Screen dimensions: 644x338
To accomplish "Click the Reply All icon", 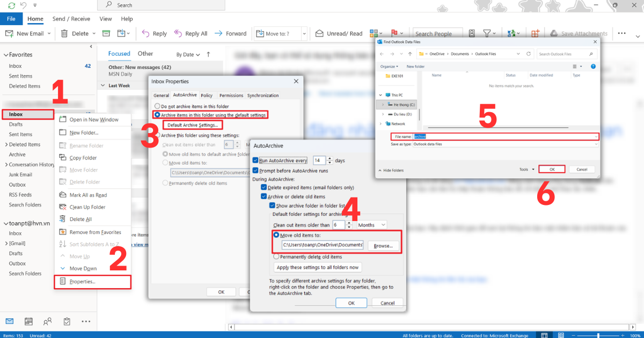I will click(x=178, y=33).
